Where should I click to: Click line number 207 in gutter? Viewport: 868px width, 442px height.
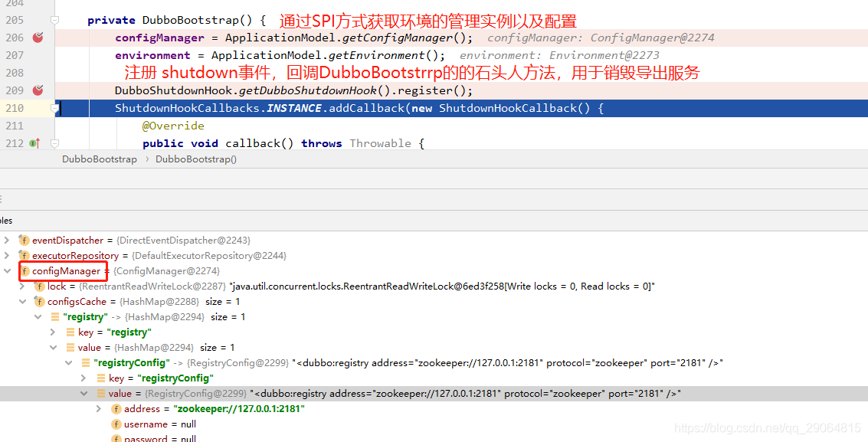click(x=15, y=55)
